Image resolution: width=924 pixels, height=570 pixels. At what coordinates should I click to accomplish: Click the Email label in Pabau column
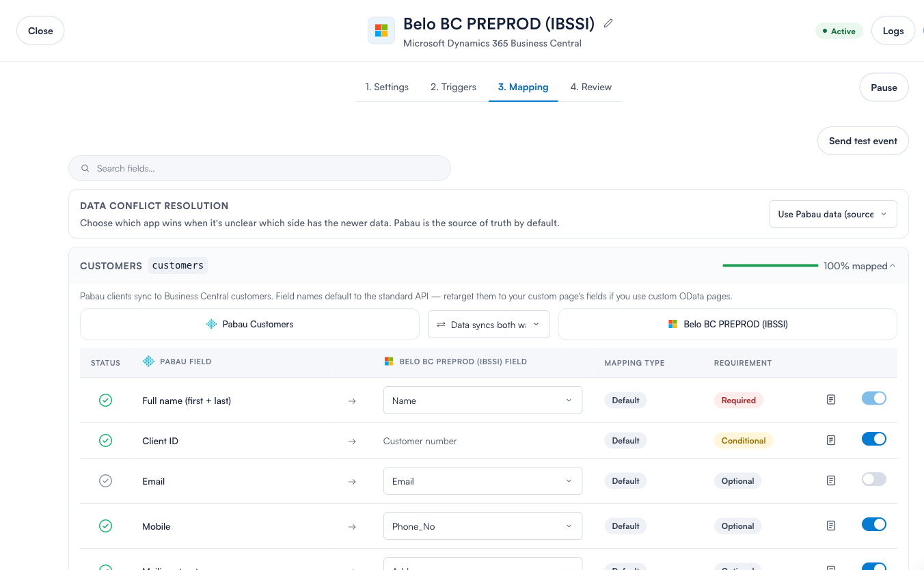coord(154,481)
